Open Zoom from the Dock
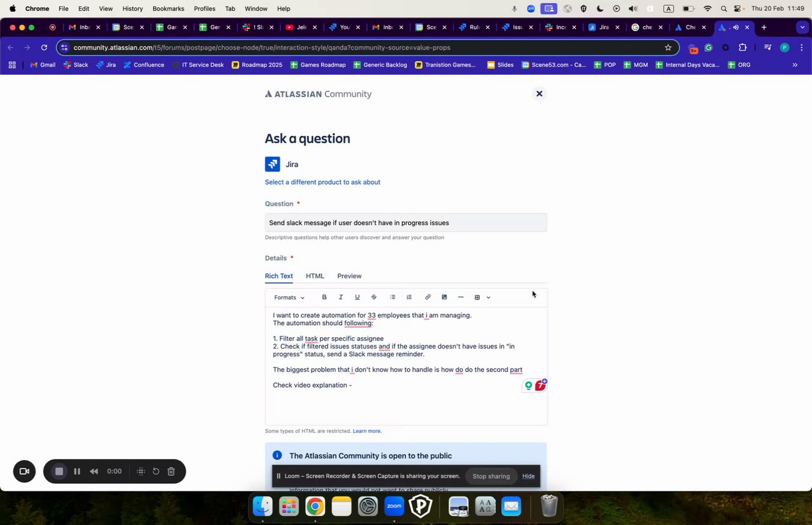The height and width of the screenshot is (525, 812). coord(394,507)
